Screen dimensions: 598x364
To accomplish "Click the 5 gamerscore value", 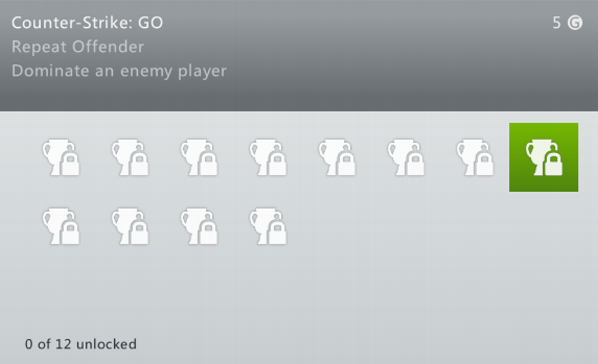I will tap(556, 23).
